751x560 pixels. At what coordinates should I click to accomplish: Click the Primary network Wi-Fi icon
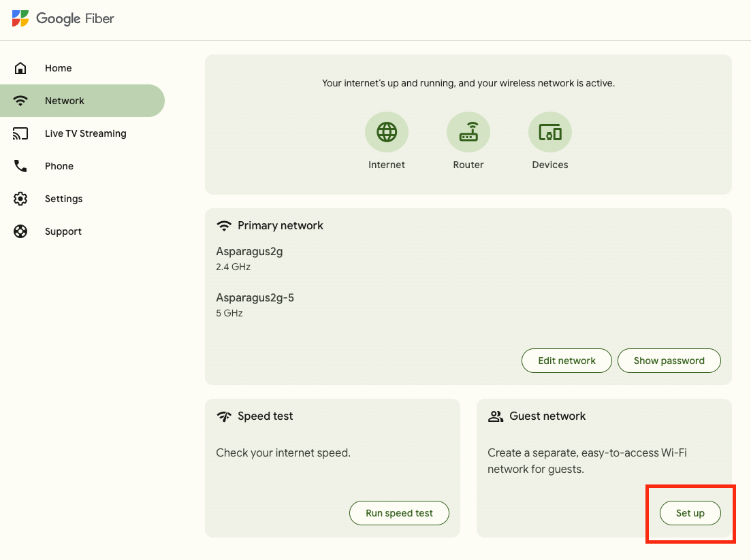tap(224, 226)
